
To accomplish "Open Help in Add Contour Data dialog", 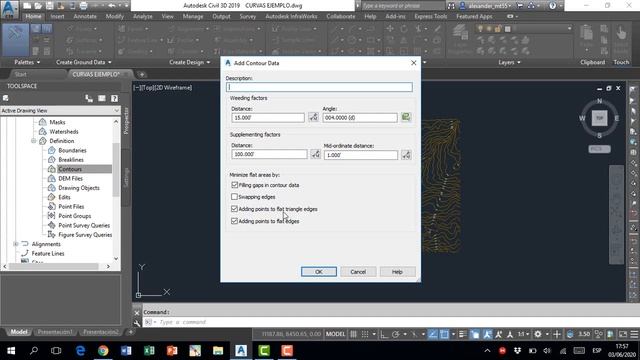I will click(x=397, y=272).
